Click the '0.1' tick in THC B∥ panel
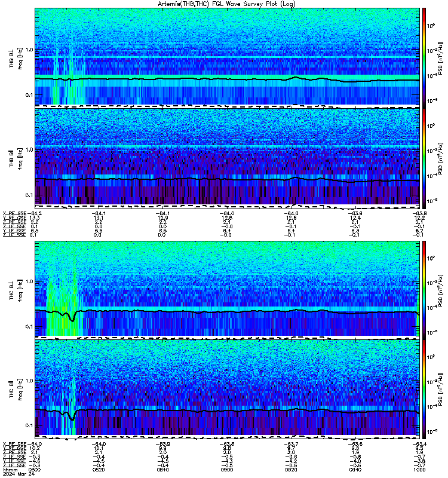The height and width of the screenshot is (478, 448). click(29, 425)
